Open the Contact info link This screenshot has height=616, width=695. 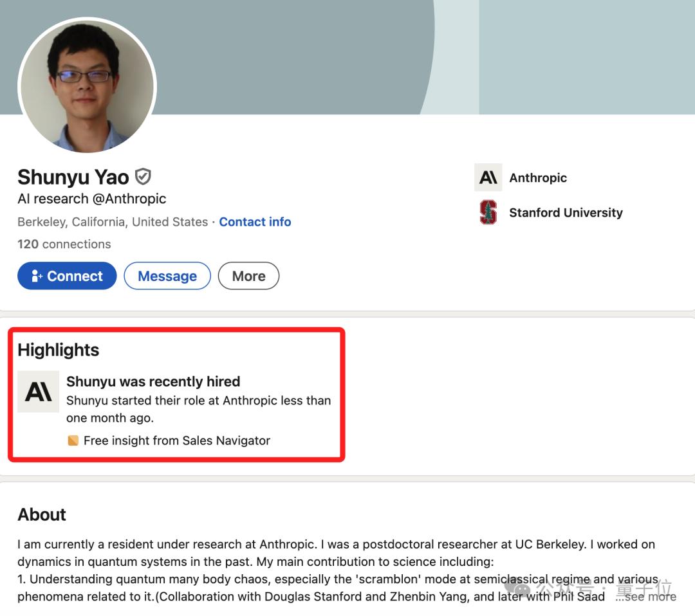coord(255,222)
